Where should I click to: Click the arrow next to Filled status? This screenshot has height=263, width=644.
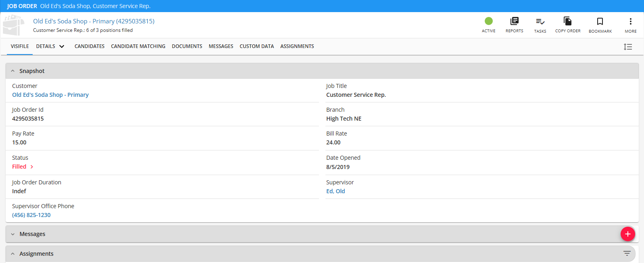coord(32,167)
